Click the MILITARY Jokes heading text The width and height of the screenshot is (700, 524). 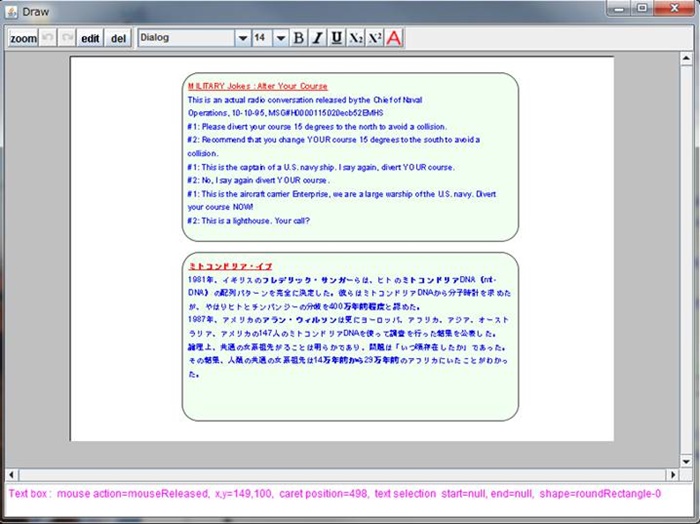[257, 87]
